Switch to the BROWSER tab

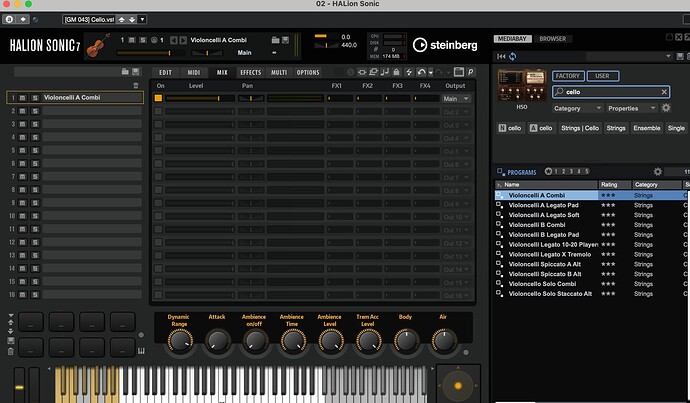tap(553, 39)
